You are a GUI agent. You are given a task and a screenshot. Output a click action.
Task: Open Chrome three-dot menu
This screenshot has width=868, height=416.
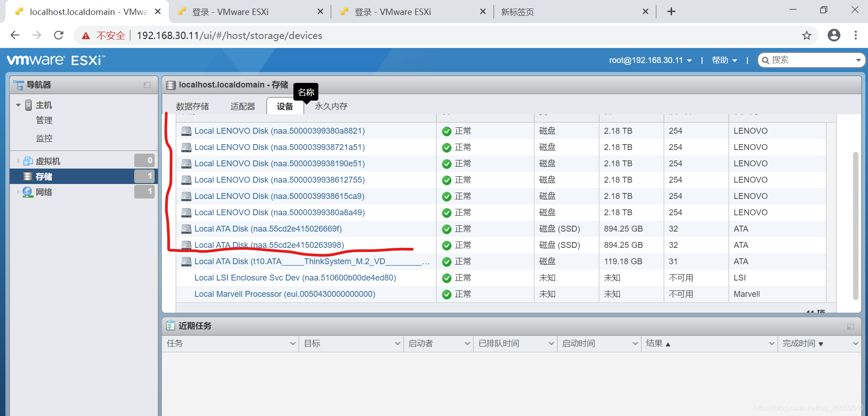pyautogui.click(x=855, y=35)
